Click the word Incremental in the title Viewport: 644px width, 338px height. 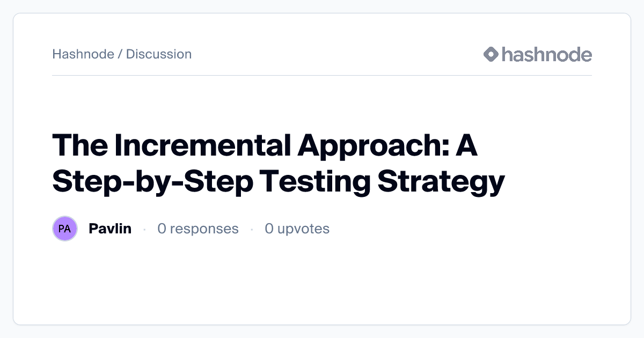(x=201, y=147)
